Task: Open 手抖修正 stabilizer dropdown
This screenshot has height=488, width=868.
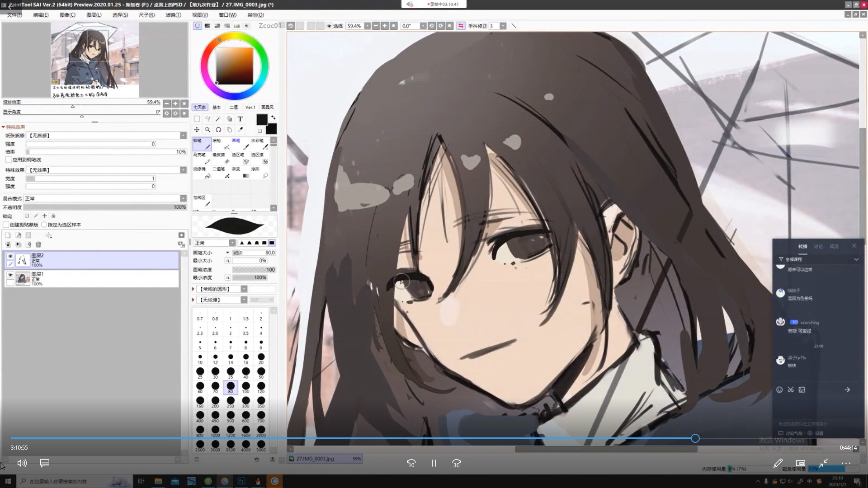Action: [503, 26]
